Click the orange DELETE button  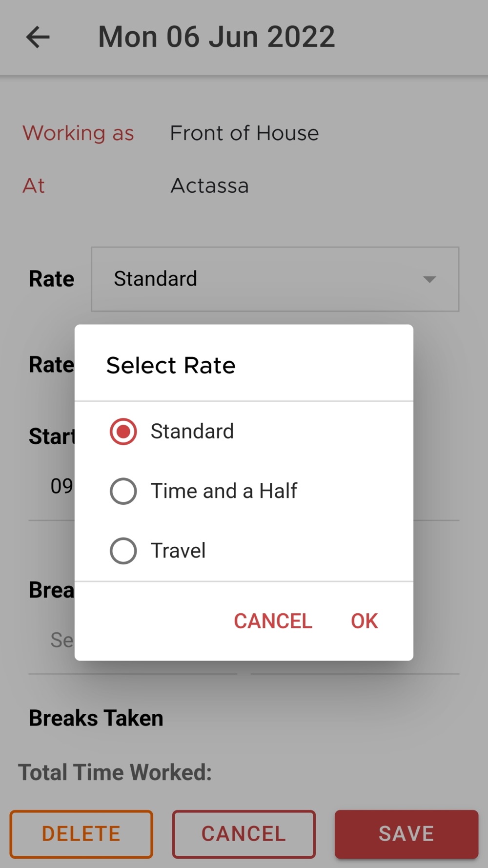(81, 834)
